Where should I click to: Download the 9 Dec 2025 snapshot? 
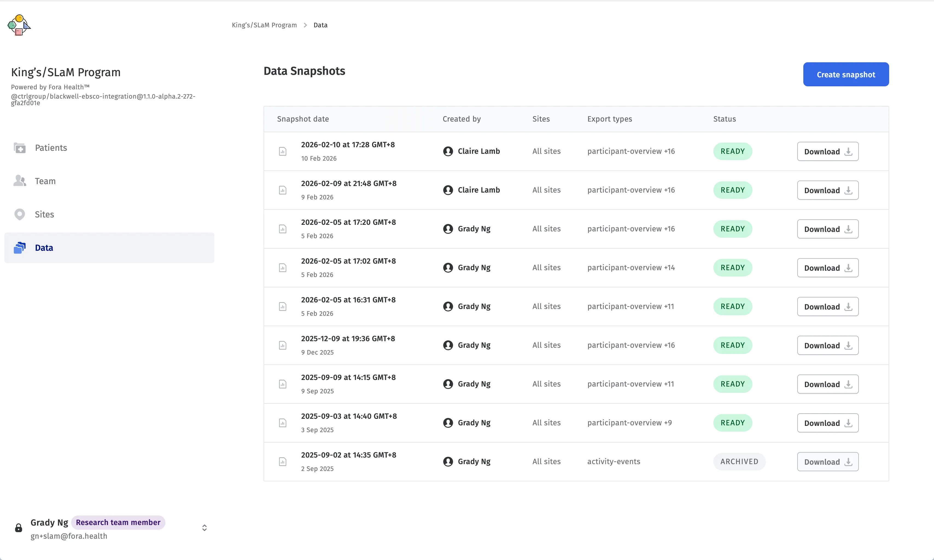[x=827, y=346]
